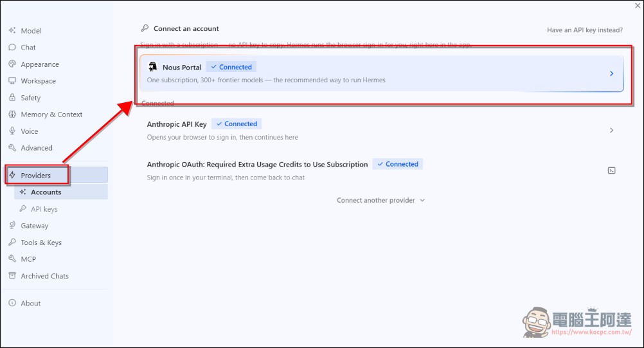Click Connected badge on Anthropic OAuth row
The image size is (644, 348).
pos(398,164)
